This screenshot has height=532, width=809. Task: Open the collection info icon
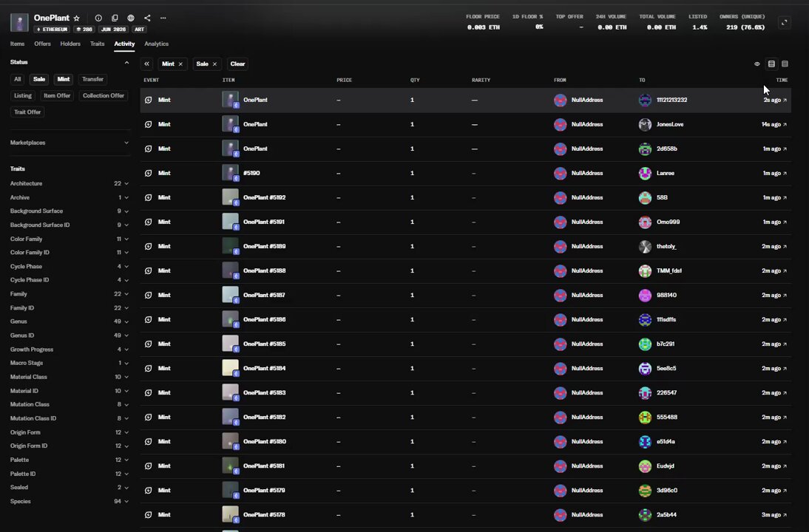coord(98,18)
